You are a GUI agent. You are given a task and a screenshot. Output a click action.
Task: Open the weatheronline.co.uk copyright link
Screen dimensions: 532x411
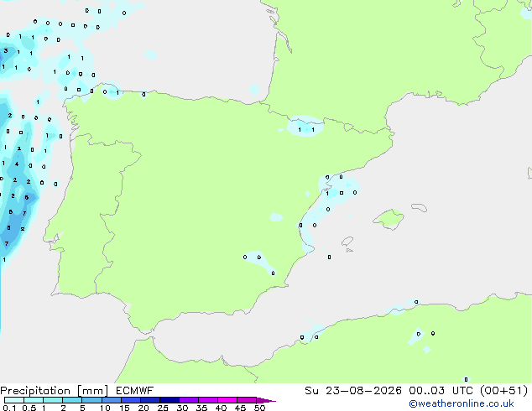point(462,403)
